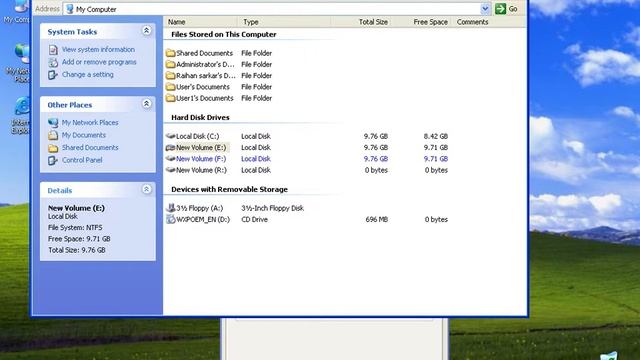Click 696 MB total size of CD drive
This screenshot has height=360, width=640.
[x=376, y=220]
